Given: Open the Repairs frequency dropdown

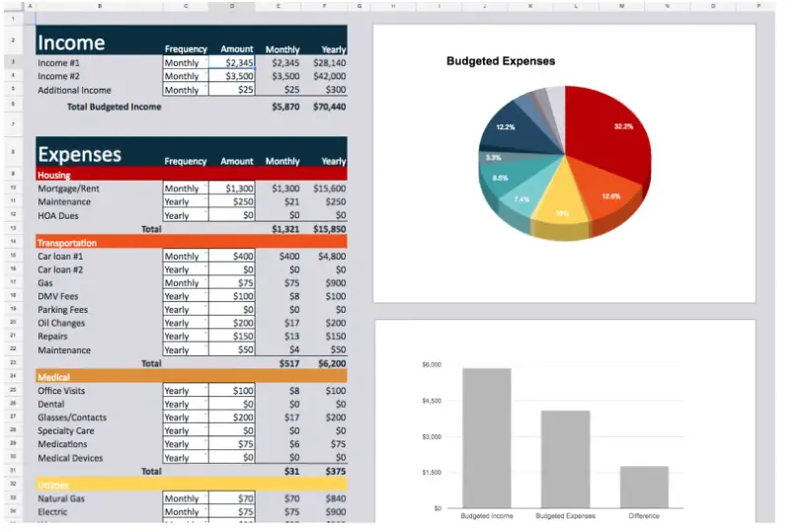Looking at the screenshot, I should pos(186,337).
